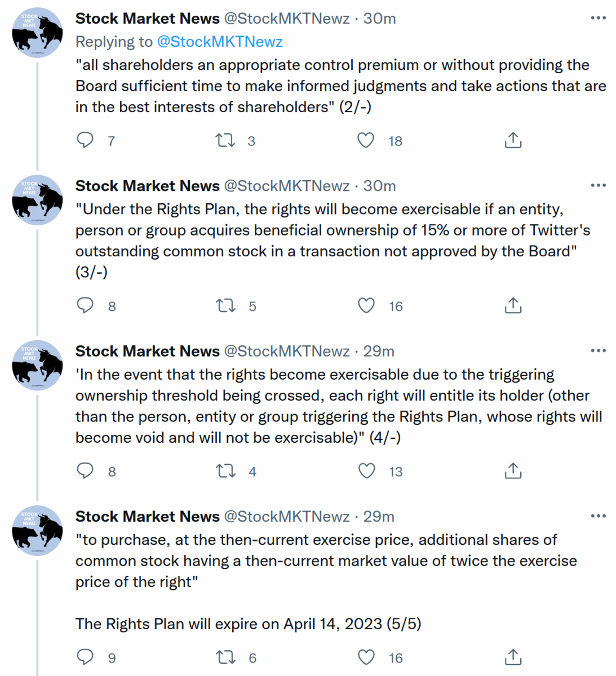Like the (4/-) tweet with 13 likes
Image resolution: width=616 pixels, height=676 pixels.
366,470
